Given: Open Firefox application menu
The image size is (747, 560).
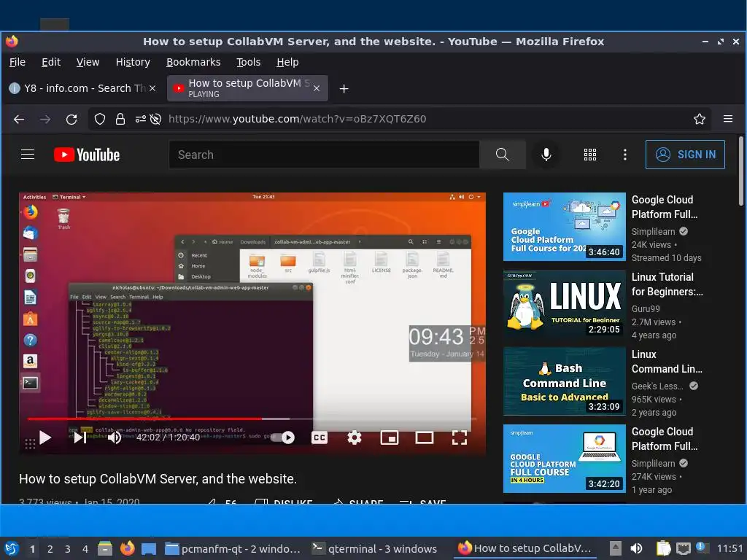Looking at the screenshot, I should click(x=727, y=119).
